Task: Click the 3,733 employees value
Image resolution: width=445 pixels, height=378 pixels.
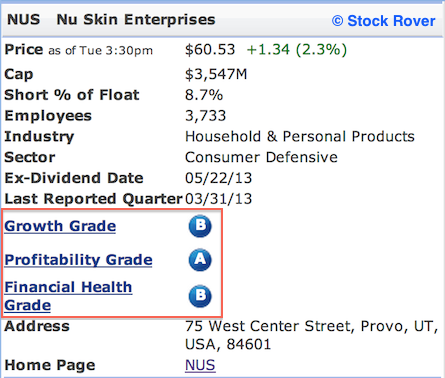Action: [x=205, y=116]
